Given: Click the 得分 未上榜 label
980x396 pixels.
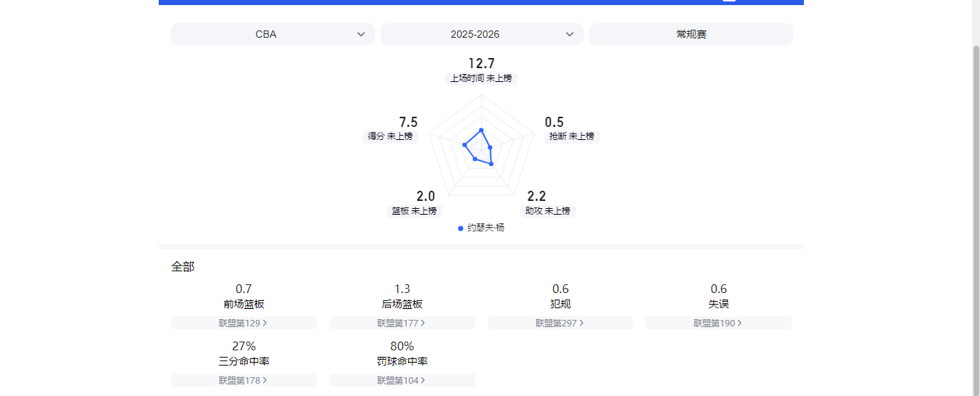Looking at the screenshot, I should 390,136.
